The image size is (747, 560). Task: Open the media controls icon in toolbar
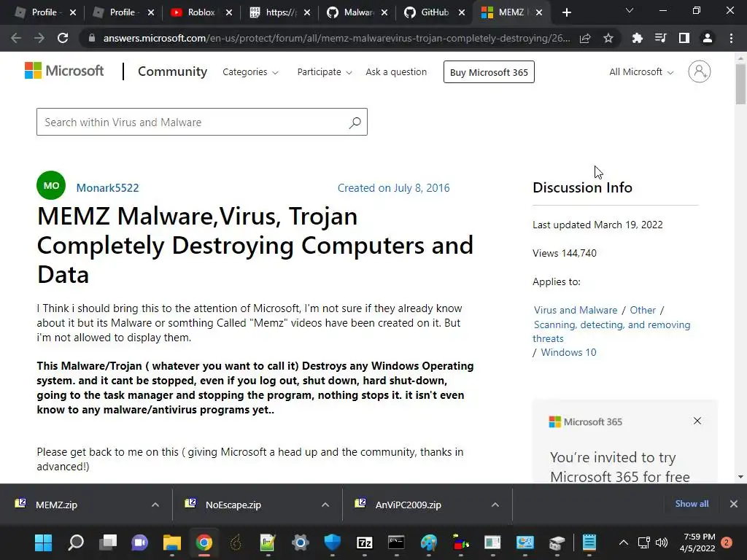click(x=660, y=38)
